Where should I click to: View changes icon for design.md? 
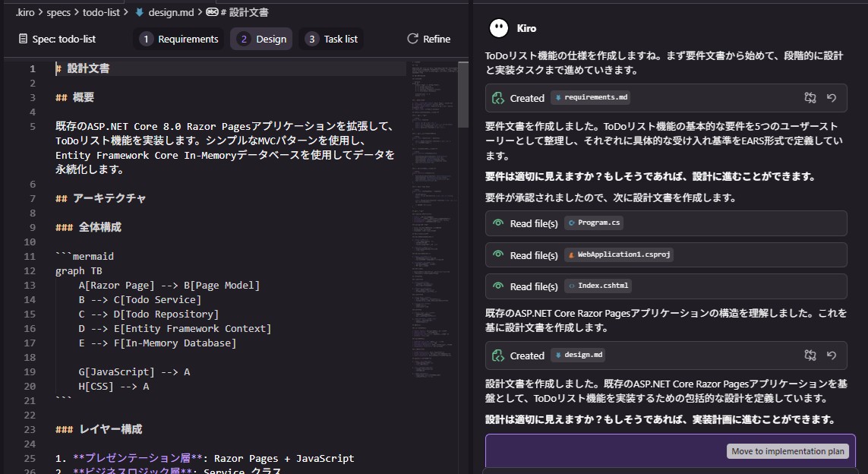[810, 355]
